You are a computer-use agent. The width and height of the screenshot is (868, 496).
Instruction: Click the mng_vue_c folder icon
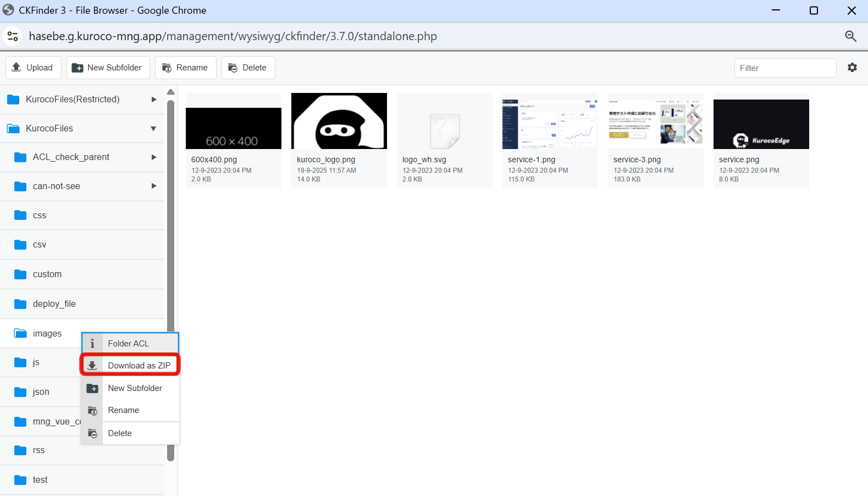point(20,422)
